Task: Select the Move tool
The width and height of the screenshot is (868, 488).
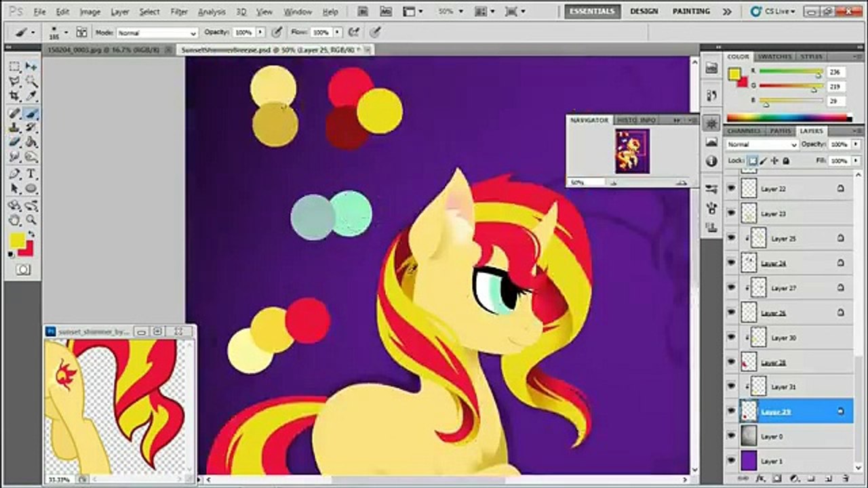Action: (31, 66)
